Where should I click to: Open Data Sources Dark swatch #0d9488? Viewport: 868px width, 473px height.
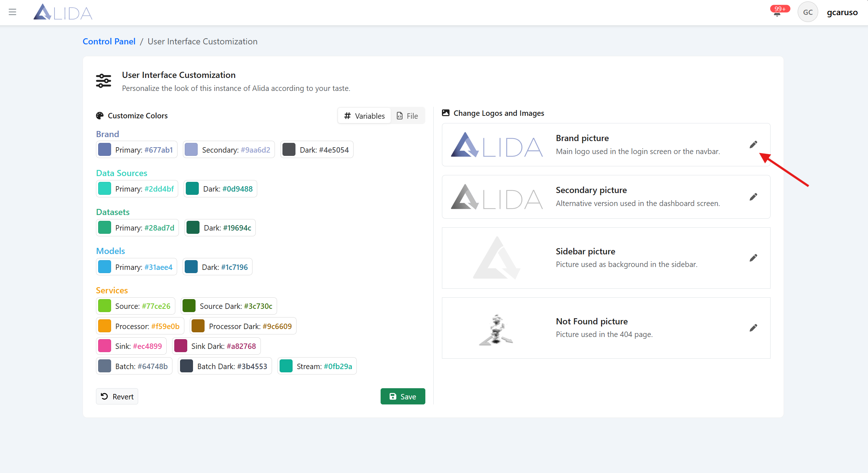click(x=192, y=189)
